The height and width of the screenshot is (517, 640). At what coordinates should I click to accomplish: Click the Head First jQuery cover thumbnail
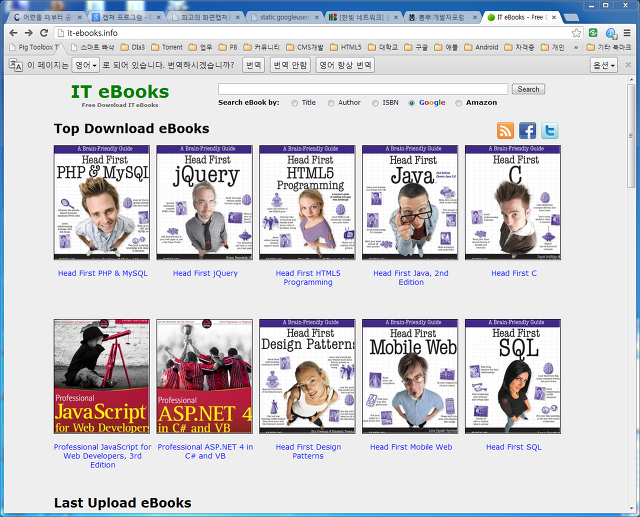[x=204, y=202]
